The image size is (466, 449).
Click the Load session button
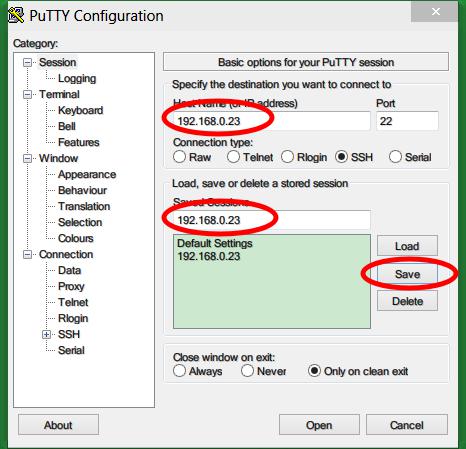coord(407,246)
